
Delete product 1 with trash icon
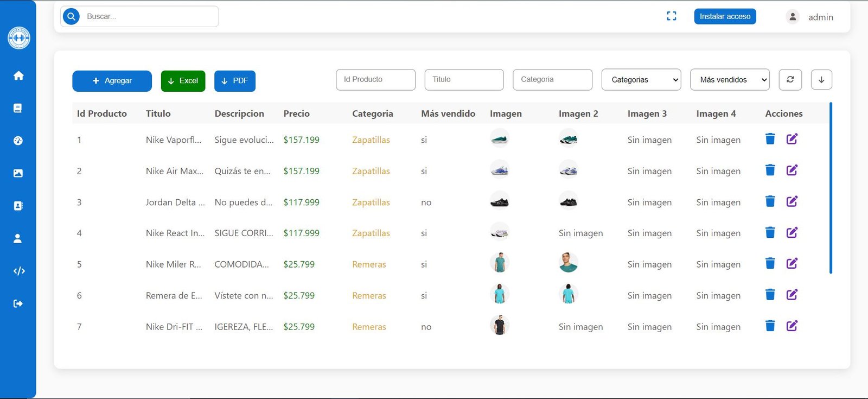pos(770,139)
